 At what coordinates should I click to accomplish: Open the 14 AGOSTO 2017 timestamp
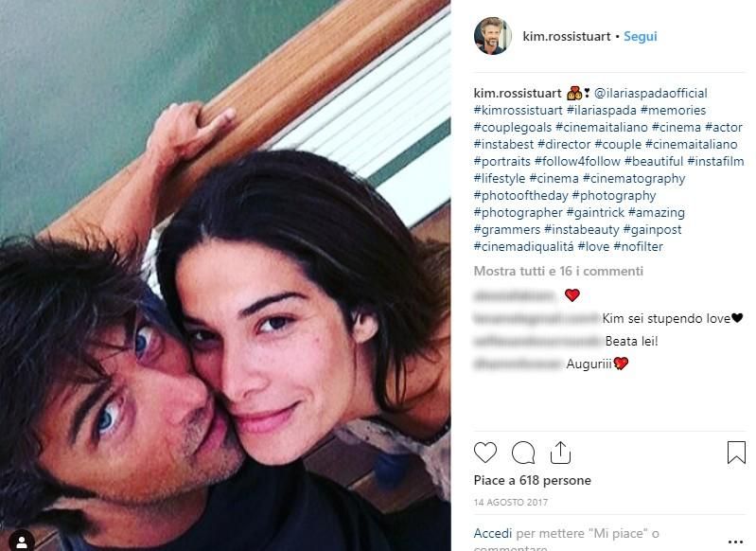pos(511,503)
